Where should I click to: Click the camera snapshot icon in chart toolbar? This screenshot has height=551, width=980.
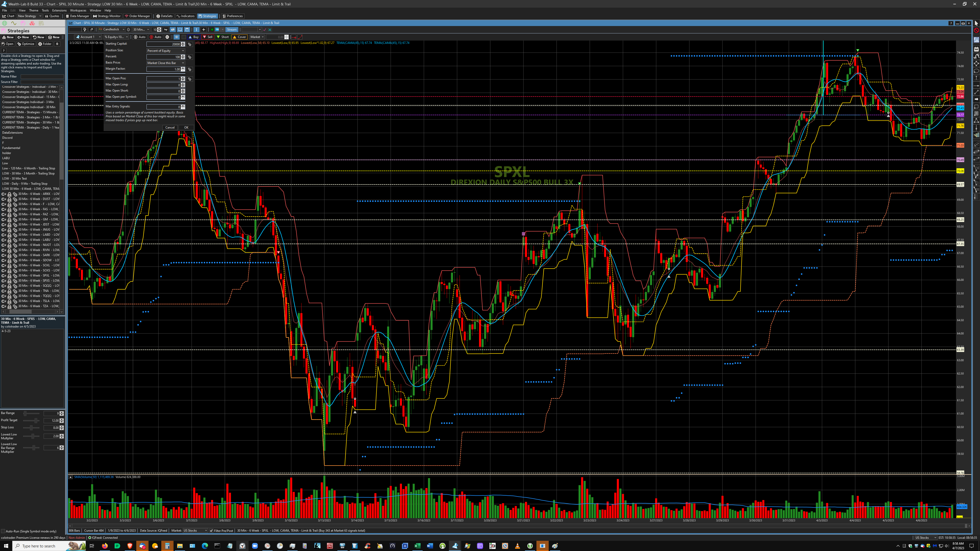click(x=173, y=30)
